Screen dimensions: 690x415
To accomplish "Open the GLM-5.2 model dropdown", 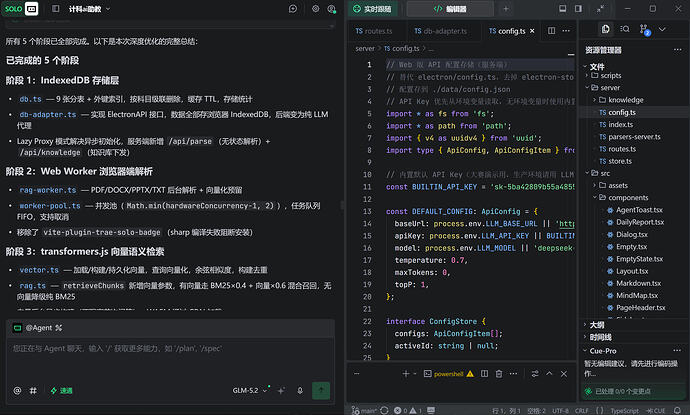I will click(x=250, y=390).
